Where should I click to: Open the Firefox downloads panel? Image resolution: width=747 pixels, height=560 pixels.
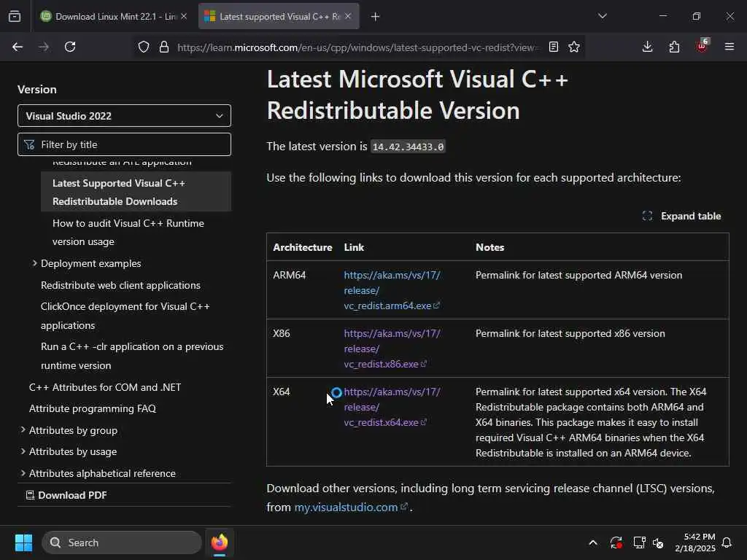(648, 47)
